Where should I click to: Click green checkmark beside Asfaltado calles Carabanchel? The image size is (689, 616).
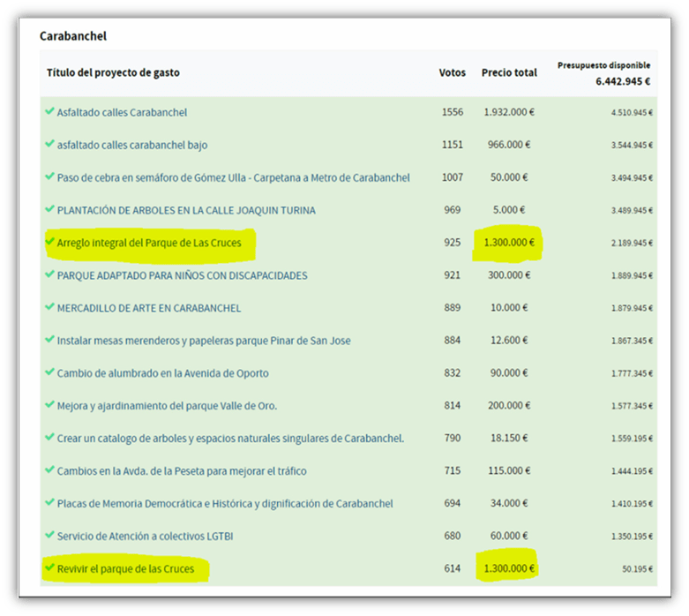coord(50,112)
